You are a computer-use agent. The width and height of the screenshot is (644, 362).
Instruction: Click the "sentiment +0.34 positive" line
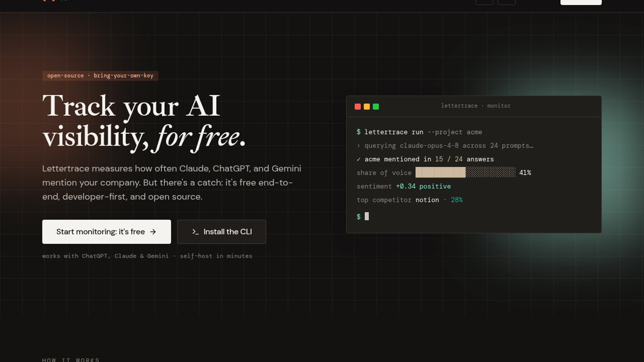404,186
